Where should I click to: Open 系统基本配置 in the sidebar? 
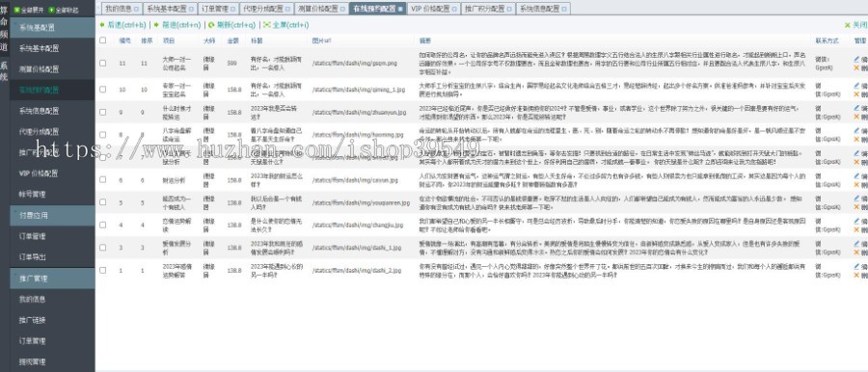(39, 48)
